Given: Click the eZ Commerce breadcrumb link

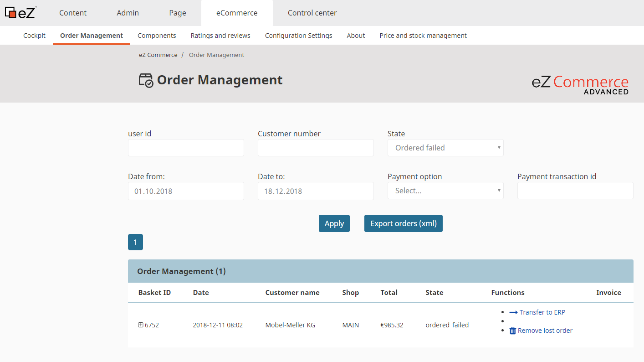Looking at the screenshot, I should (158, 55).
